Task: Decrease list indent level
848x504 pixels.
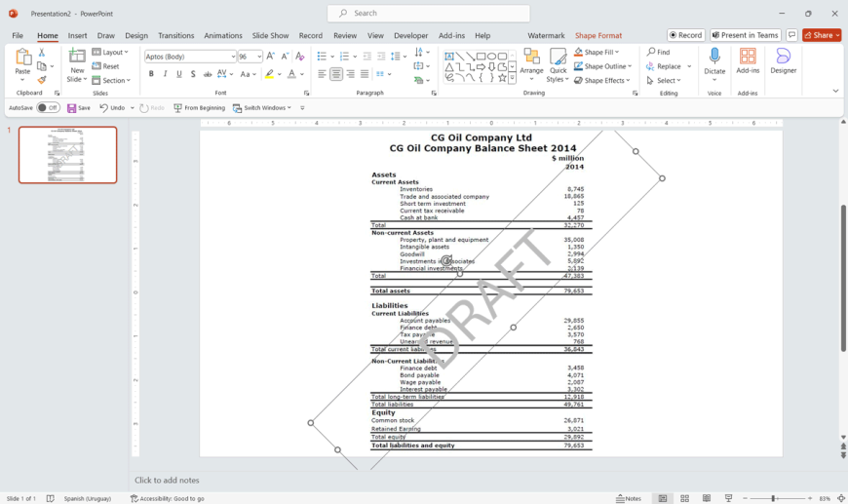Action: tap(367, 57)
